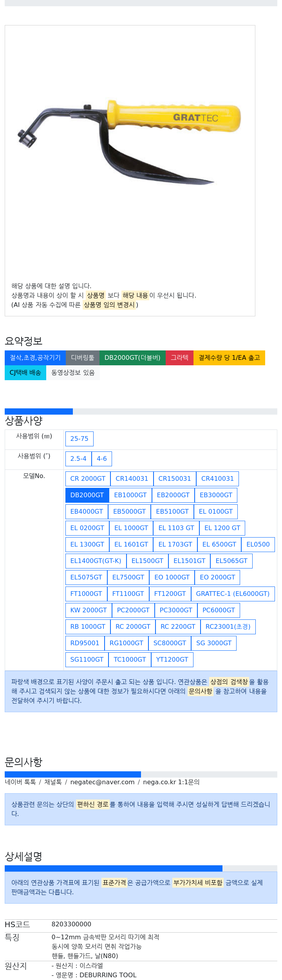
Task: Click the CJ택배 배송 tag
Action: 25,373
